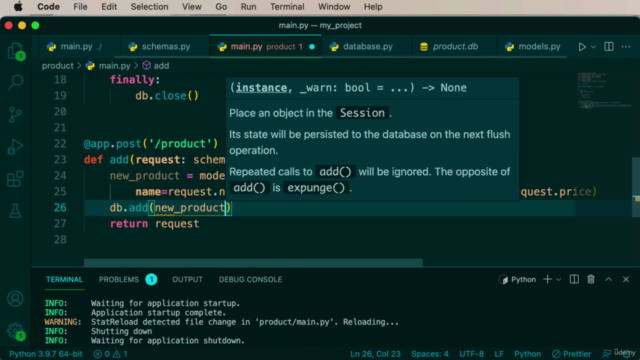
Task: Change indentation via Spaces: 4
Action: click(x=430, y=354)
